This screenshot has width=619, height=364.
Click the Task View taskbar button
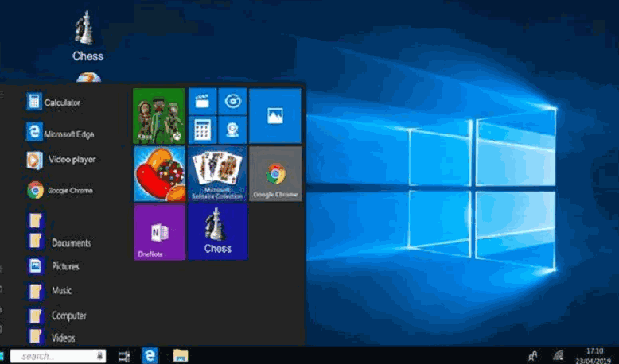(x=124, y=356)
